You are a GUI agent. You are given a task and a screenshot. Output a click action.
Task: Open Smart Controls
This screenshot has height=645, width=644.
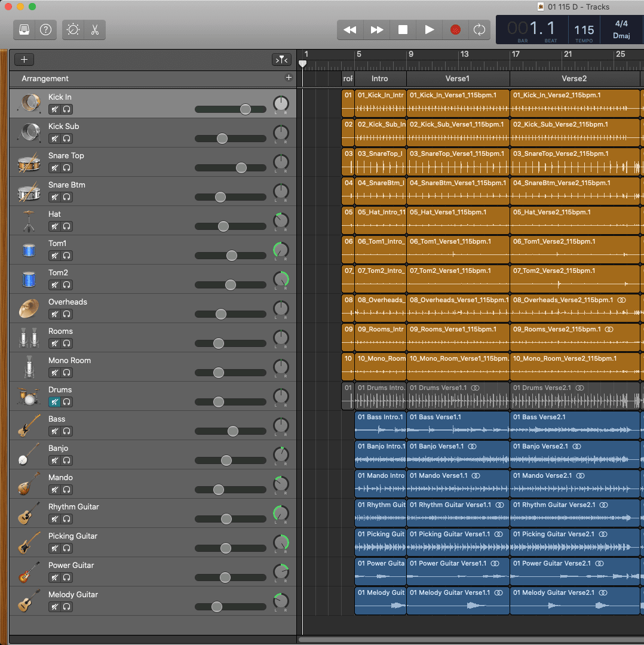(x=73, y=30)
